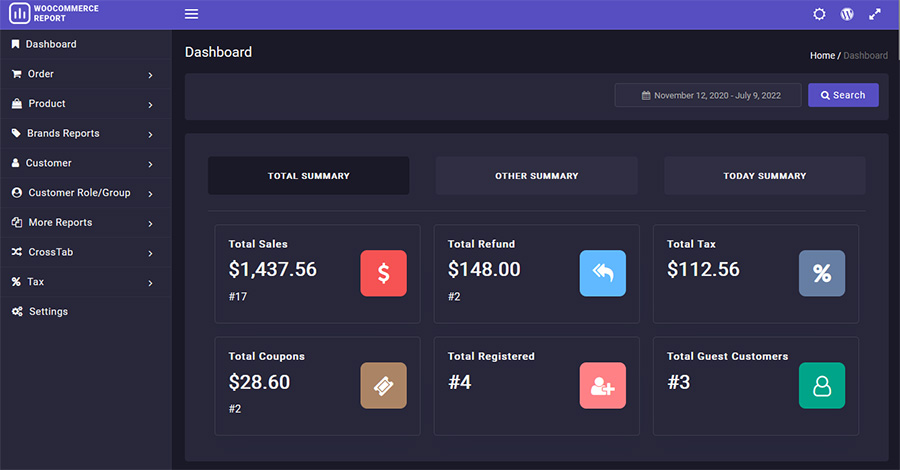The width and height of the screenshot is (900, 470).
Task: Expand the More Reports chevron
Action: pos(150,224)
